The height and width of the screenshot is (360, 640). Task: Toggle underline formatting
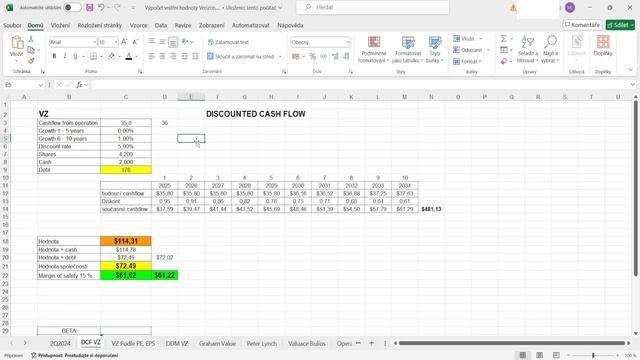pyautogui.click(x=75, y=56)
